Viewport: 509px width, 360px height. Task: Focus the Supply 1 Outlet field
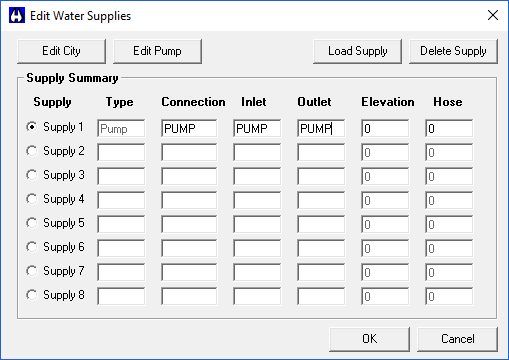321,128
